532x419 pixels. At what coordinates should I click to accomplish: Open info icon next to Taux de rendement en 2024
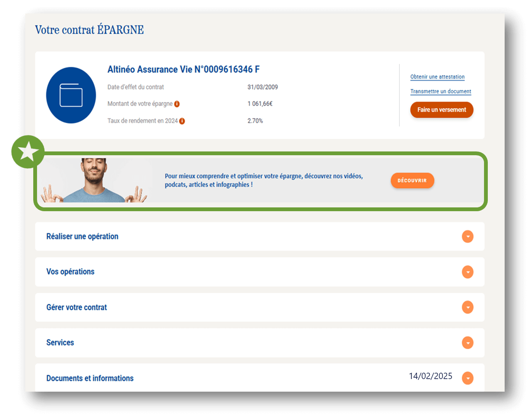pos(182,121)
